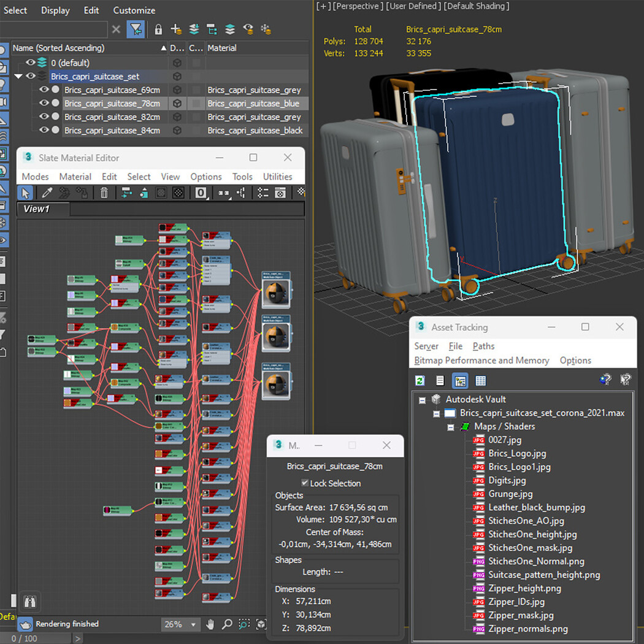Select Zipper_normals.png in asset list
Viewport: 644px width, 644px height.
[527, 629]
